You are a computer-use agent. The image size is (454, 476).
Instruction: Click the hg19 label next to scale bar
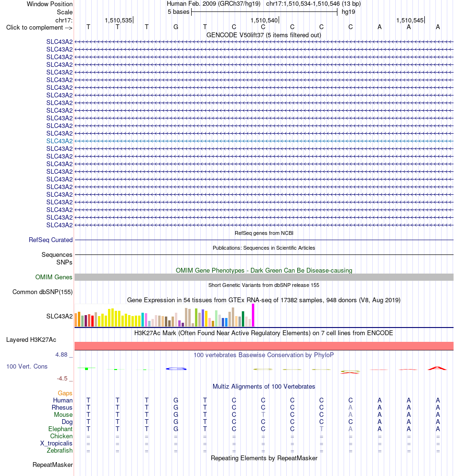(x=348, y=12)
